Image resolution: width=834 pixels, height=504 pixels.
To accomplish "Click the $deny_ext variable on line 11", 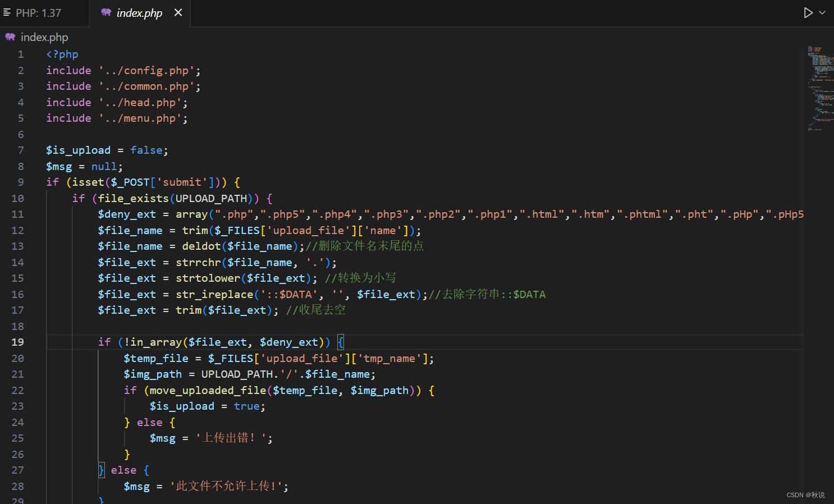I will (x=127, y=214).
